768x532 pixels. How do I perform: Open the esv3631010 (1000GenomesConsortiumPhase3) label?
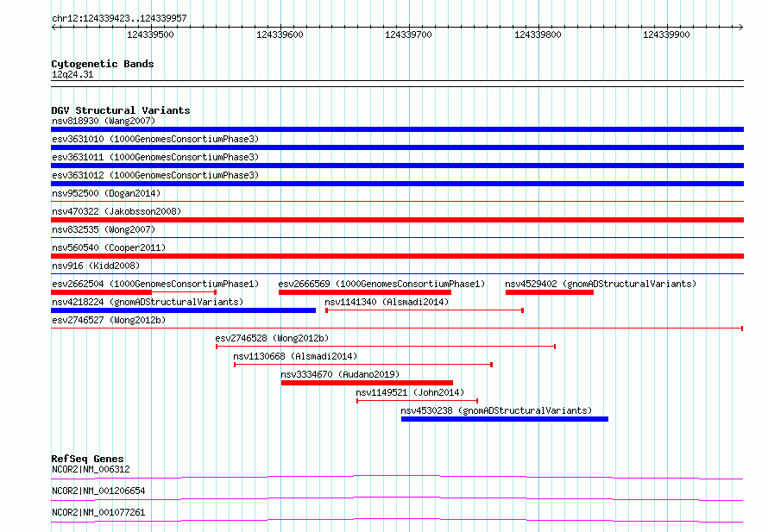[155, 139]
